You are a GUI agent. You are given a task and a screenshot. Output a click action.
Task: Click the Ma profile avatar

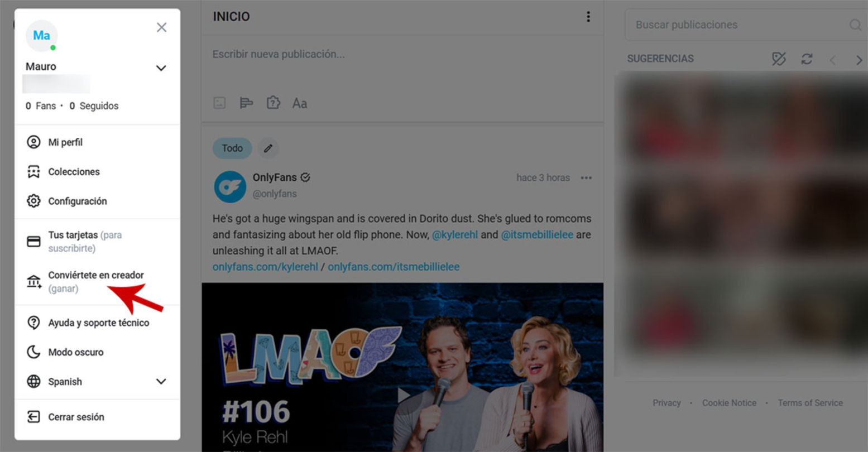pyautogui.click(x=41, y=36)
